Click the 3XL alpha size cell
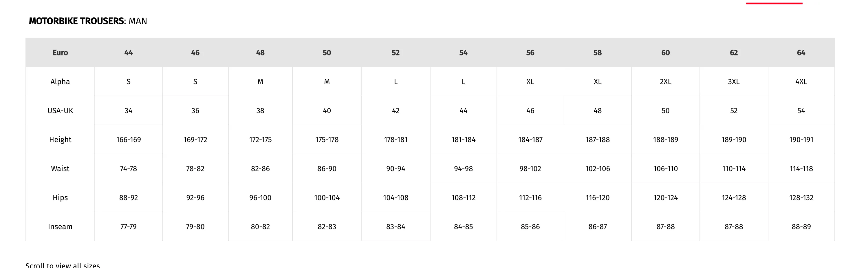Viewport: 868px width, 268px height. click(x=734, y=82)
